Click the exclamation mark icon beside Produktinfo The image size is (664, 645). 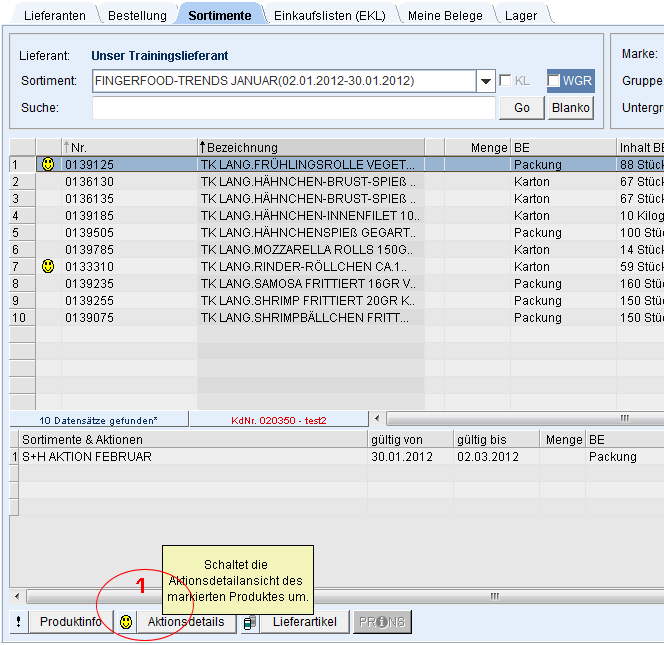(x=18, y=622)
